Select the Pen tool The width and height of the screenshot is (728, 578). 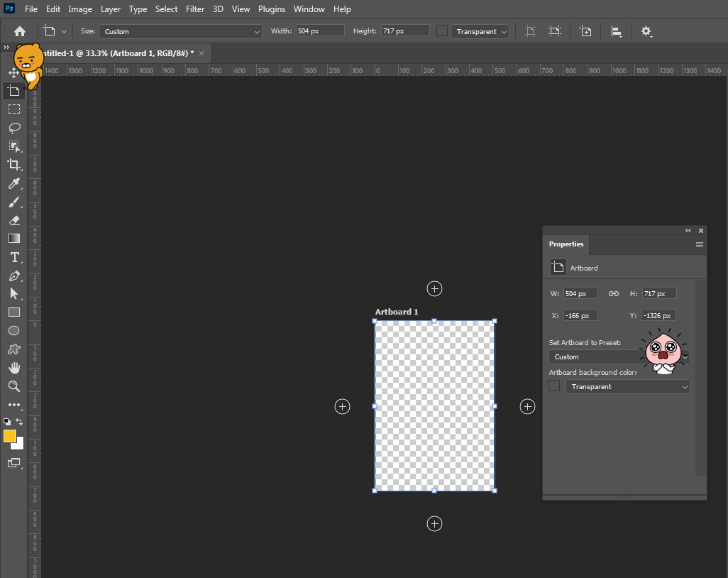pyautogui.click(x=14, y=276)
